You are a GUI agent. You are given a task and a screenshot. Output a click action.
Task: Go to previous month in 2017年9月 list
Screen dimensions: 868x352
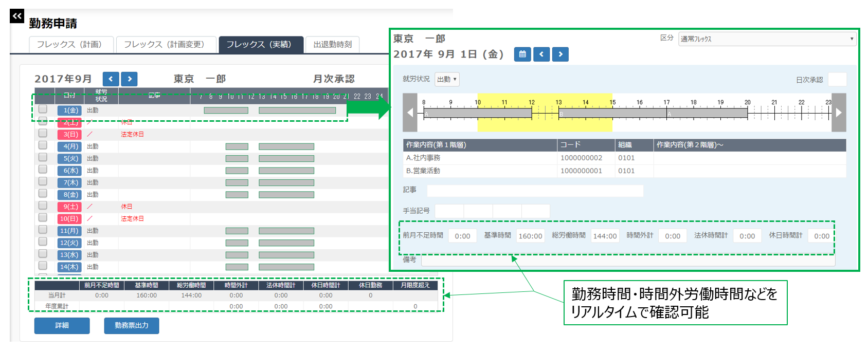(111, 79)
